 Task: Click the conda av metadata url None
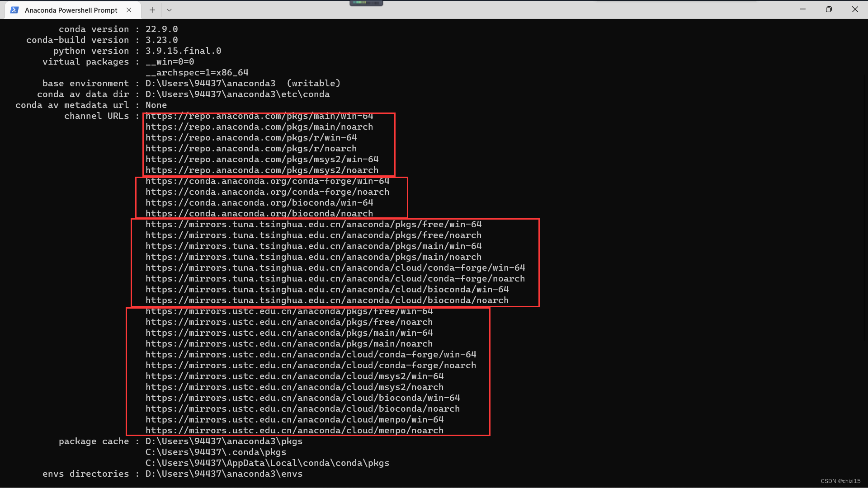[156, 105]
